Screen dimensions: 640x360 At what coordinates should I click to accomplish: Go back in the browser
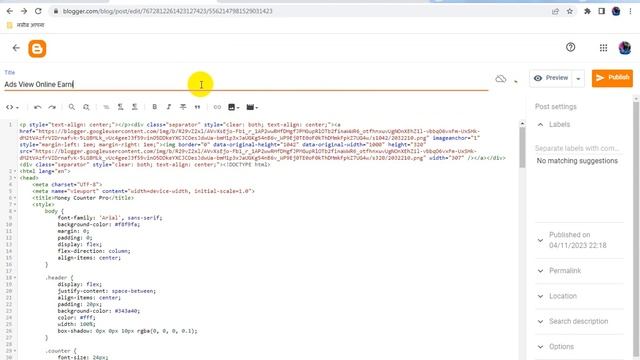pyautogui.click(x=9, y=11)
